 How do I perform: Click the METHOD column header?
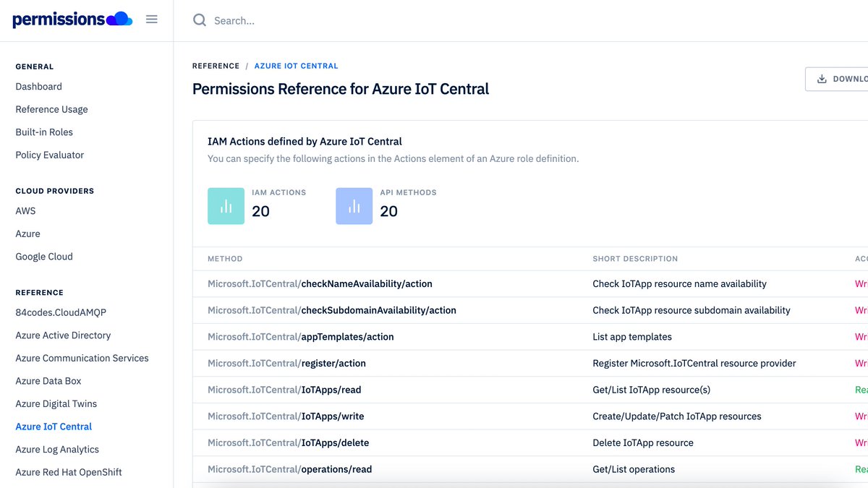(x=225, y=259)
